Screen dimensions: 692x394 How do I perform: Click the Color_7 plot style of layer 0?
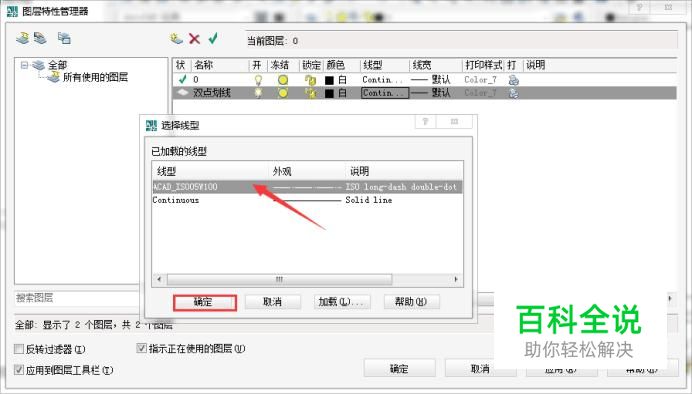pos(480,80)
